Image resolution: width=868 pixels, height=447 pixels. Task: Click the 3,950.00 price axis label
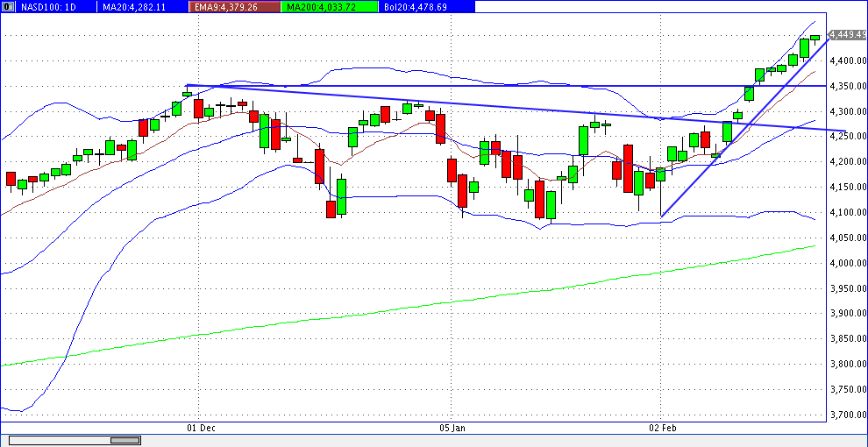click(x=846, y=288)
